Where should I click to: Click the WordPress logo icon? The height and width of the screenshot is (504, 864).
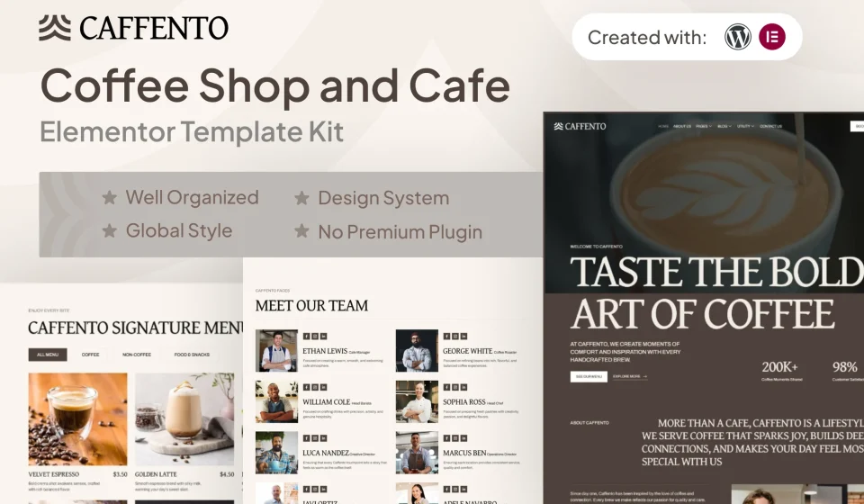tap(737, 37)
